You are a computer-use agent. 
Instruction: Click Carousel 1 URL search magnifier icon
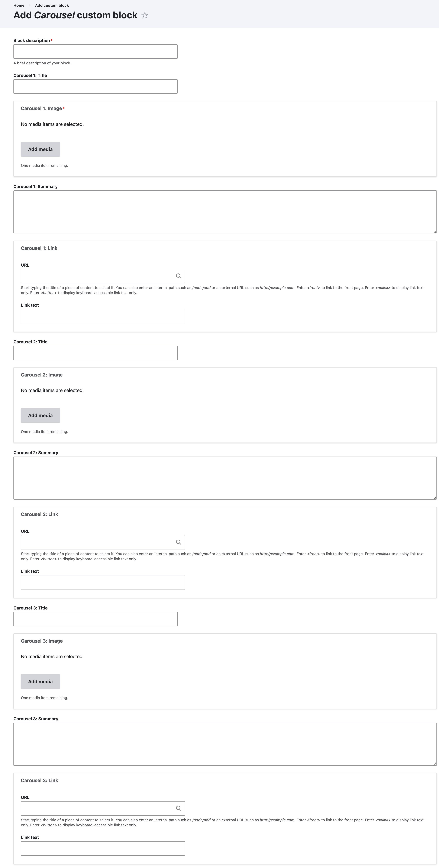(x=178, y=276)
